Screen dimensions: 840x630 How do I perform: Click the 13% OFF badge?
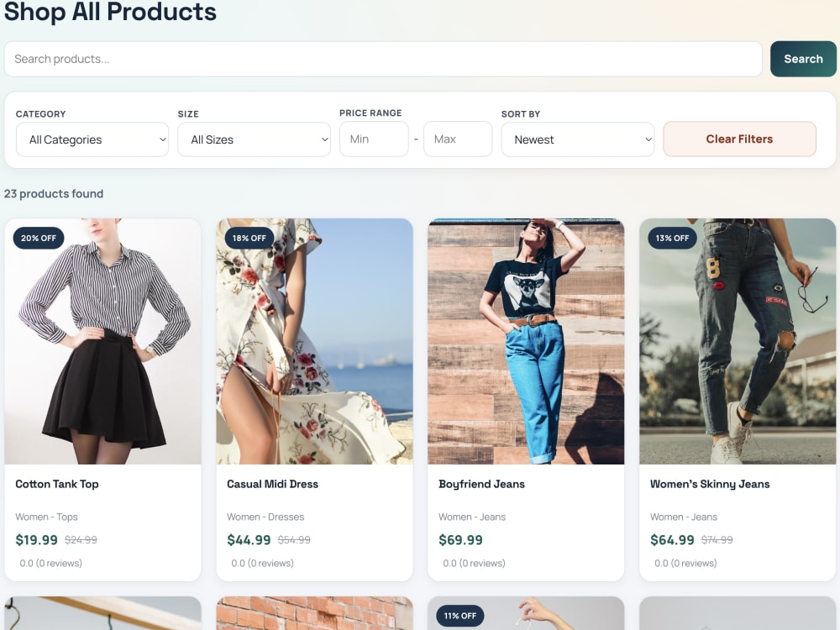pyautogui.click(x=672, y=238)
